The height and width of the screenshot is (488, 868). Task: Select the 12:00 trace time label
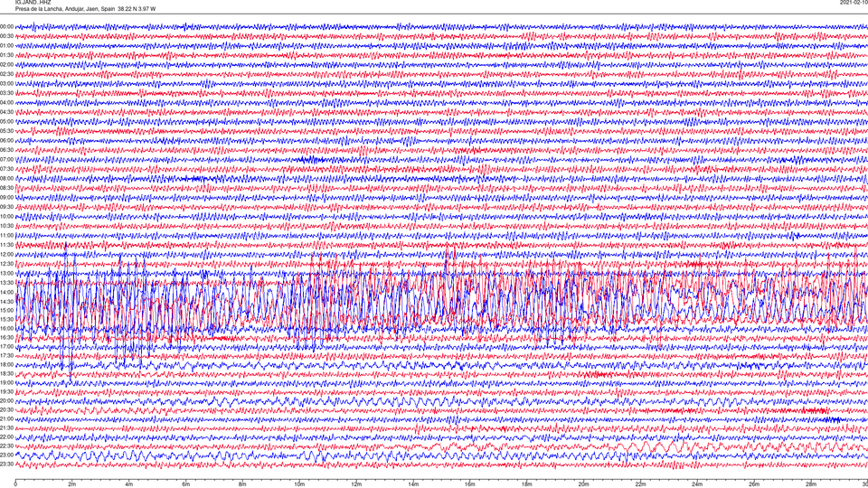coord(6,254)
